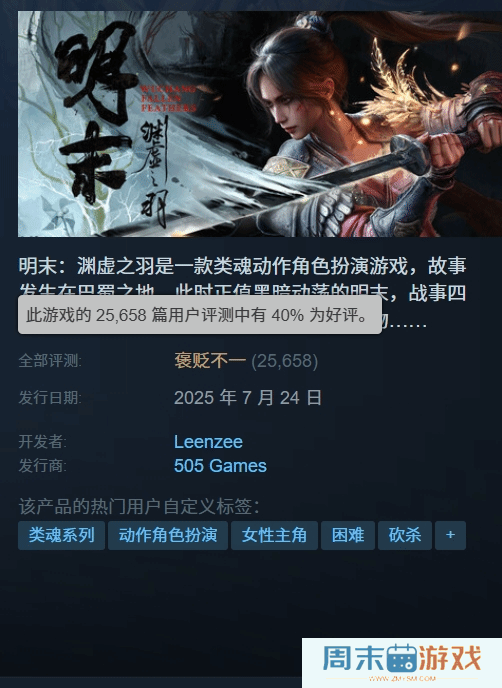502x688 pixels.
Task: Select the 动作角色扮演 tag
Action: 168,535
